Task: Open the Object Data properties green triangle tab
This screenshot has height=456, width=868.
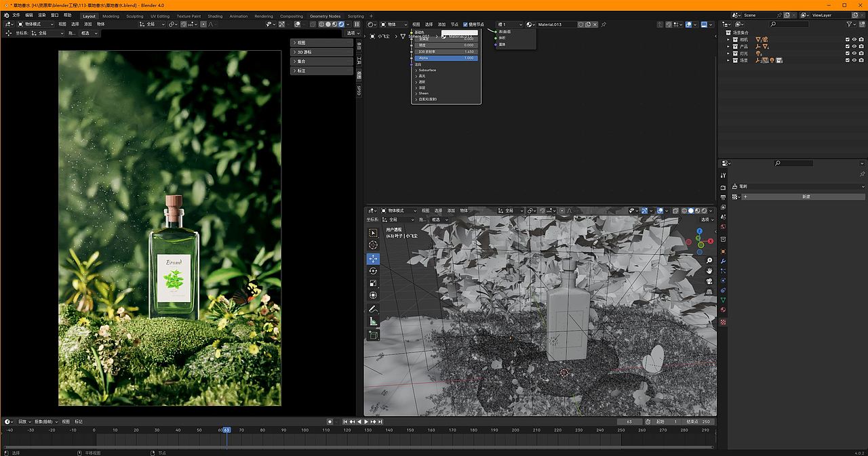Action: [x=724, y=299]
